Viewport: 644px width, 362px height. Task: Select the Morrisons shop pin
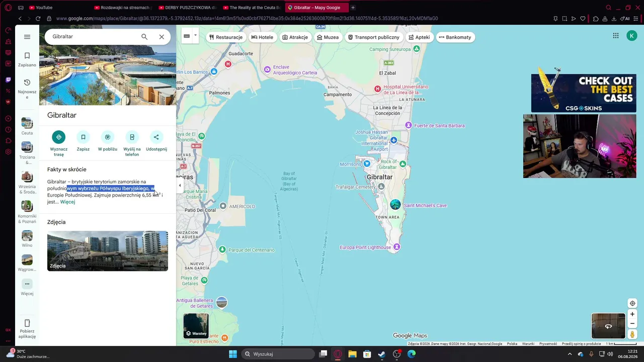point(367,164)
